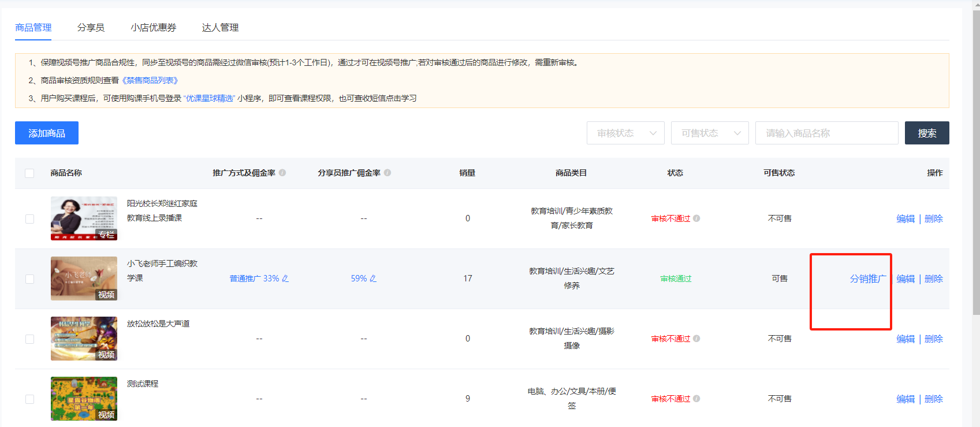Switch to the 分享员 tab
This screenshot has height=427, width=980.
click(x=91, y=28)
